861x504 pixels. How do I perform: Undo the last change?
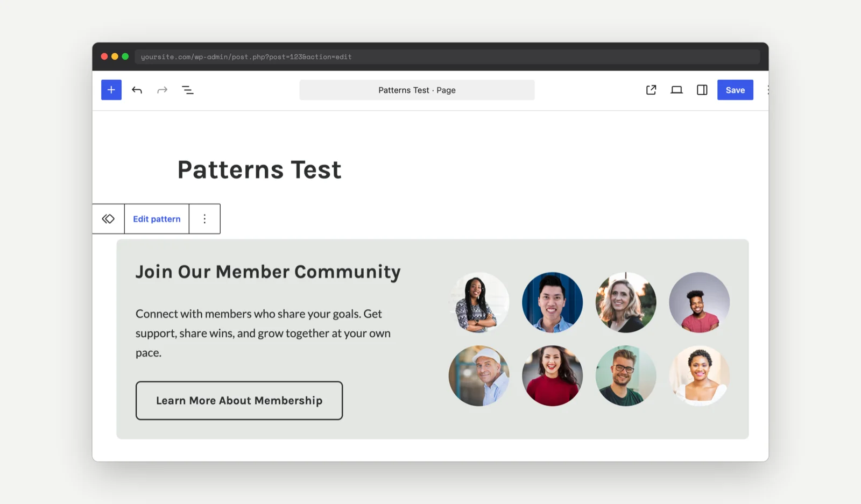[x=137, y=90]
